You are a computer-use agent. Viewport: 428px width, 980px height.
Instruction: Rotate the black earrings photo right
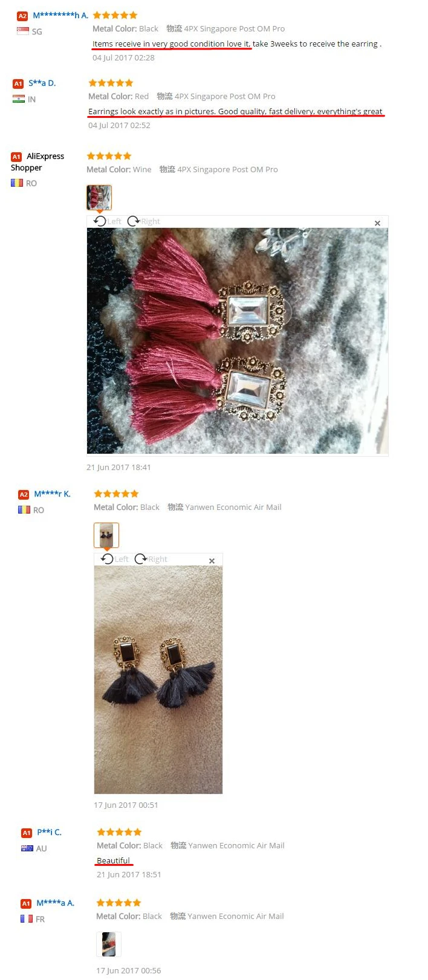coord(151,559)
